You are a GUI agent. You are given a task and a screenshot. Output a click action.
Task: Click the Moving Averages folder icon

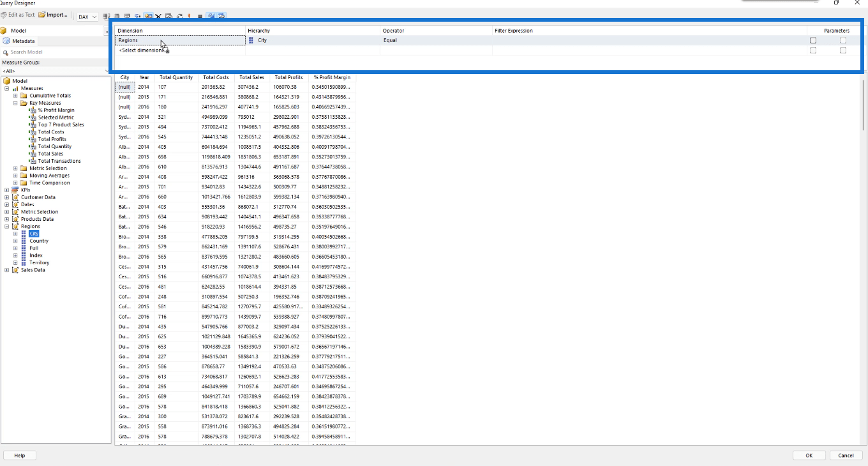pos(24,176)
